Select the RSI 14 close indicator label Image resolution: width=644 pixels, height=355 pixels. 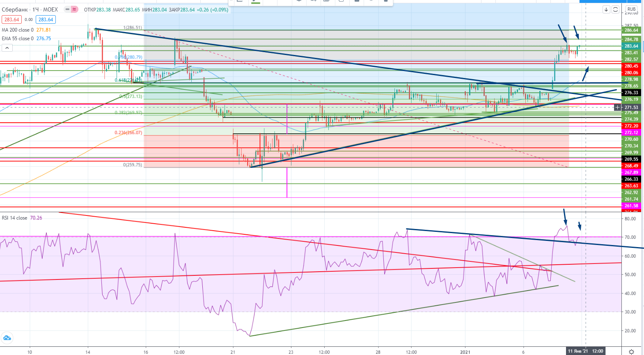click(x=15, y=218)
